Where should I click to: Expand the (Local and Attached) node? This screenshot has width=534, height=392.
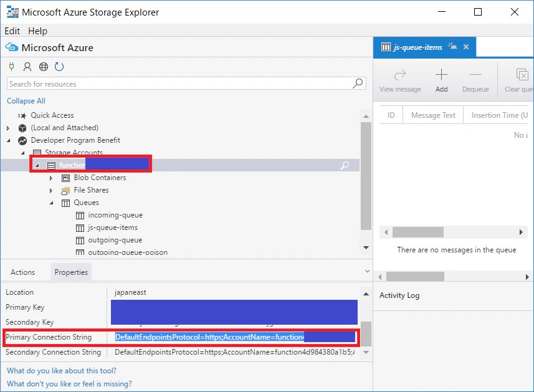click(8, 128)
